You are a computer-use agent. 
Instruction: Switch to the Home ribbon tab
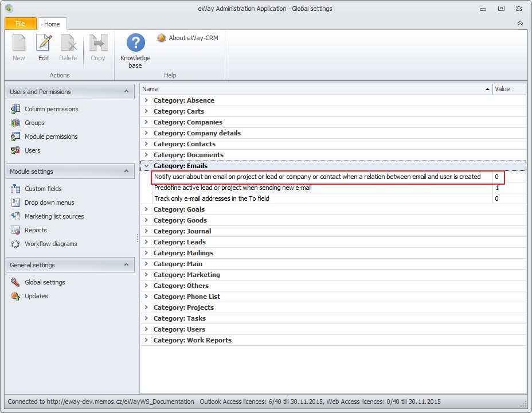coord(52,24)
